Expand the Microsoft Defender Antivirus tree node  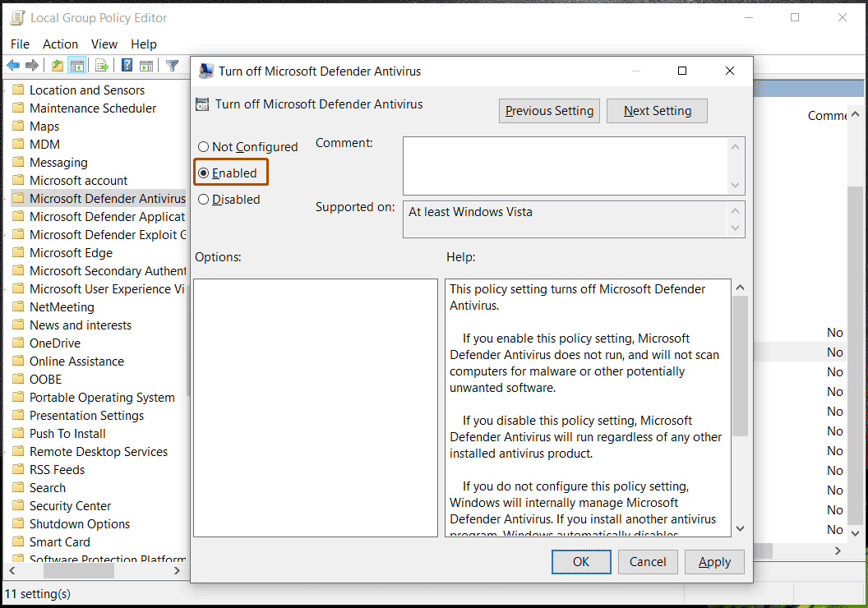[x=6, y=198]
